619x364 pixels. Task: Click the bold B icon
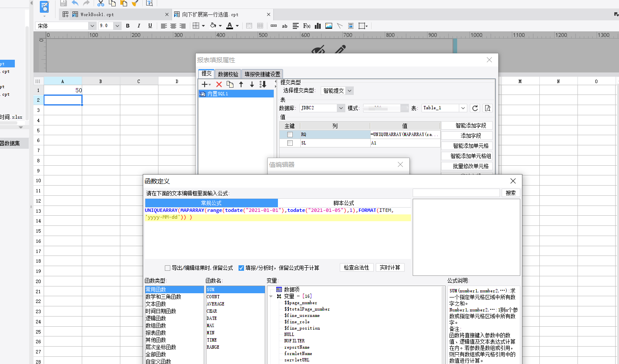click(x=128, y=26)
